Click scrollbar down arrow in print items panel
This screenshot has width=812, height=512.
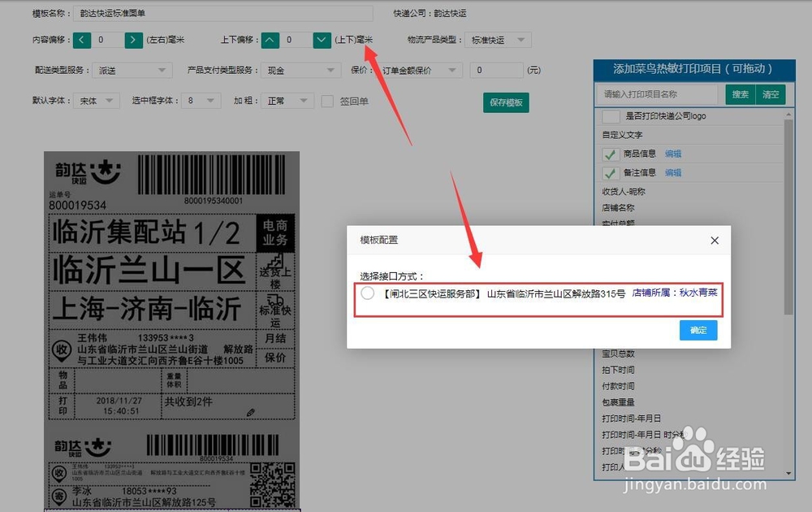click(788, 473)
